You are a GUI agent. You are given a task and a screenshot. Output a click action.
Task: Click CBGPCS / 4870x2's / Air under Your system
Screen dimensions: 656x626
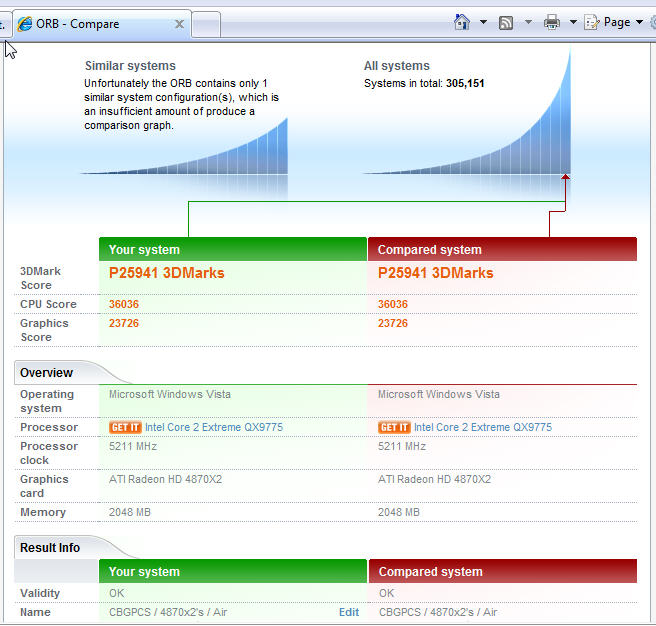168,612
